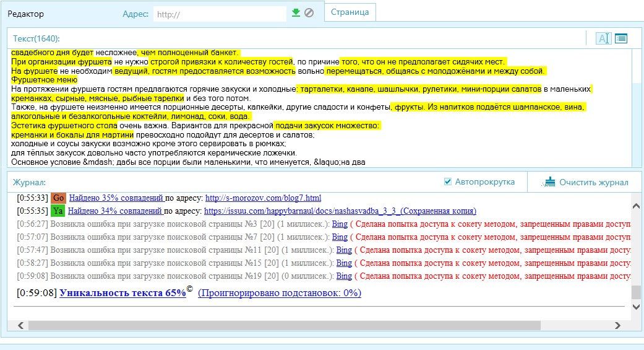
Task: Select the Редактор tab
Action: 25,13
